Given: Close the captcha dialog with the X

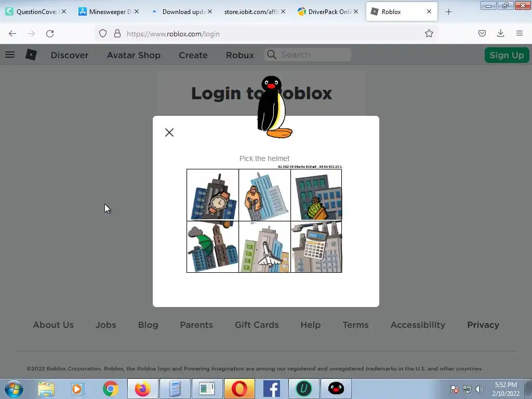Looking at the screenshot, I should (169, 132).
